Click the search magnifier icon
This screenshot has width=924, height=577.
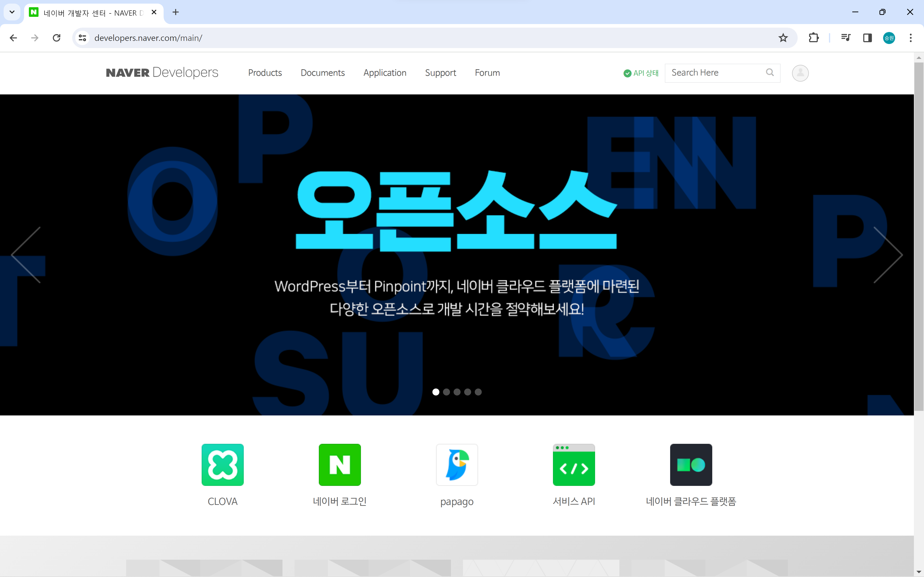(770, 73)
